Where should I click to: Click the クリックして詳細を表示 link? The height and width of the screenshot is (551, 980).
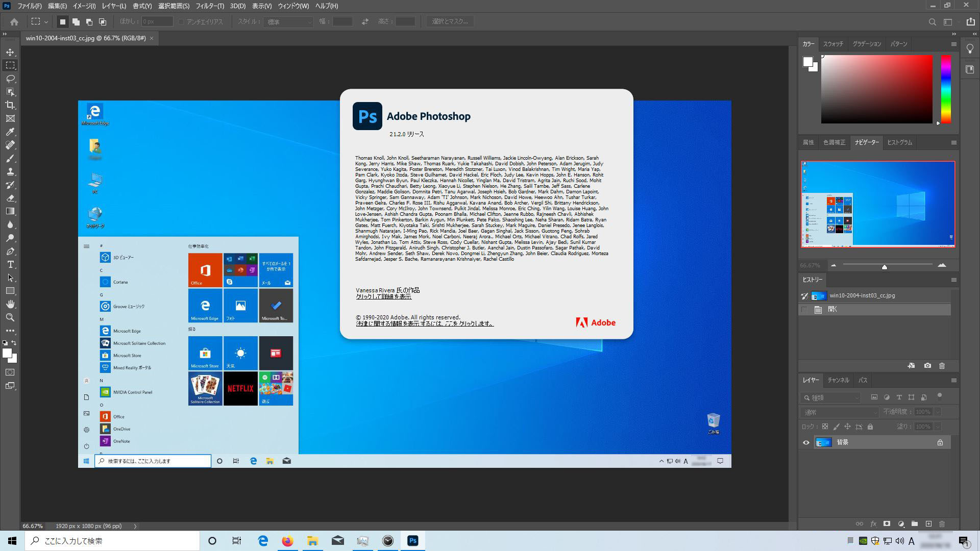383,296
